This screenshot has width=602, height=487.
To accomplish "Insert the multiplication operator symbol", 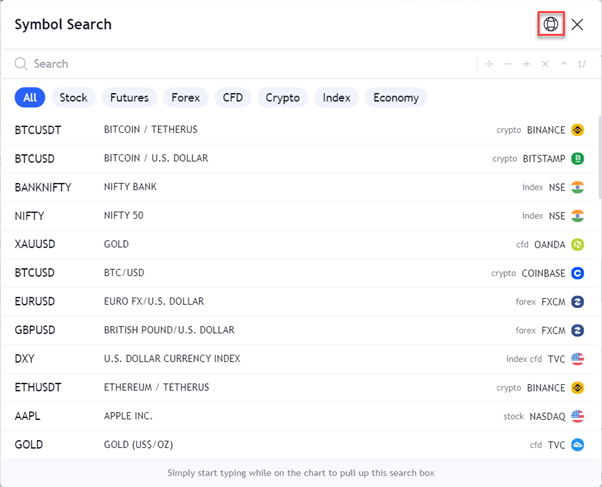I will coord(545,64).
